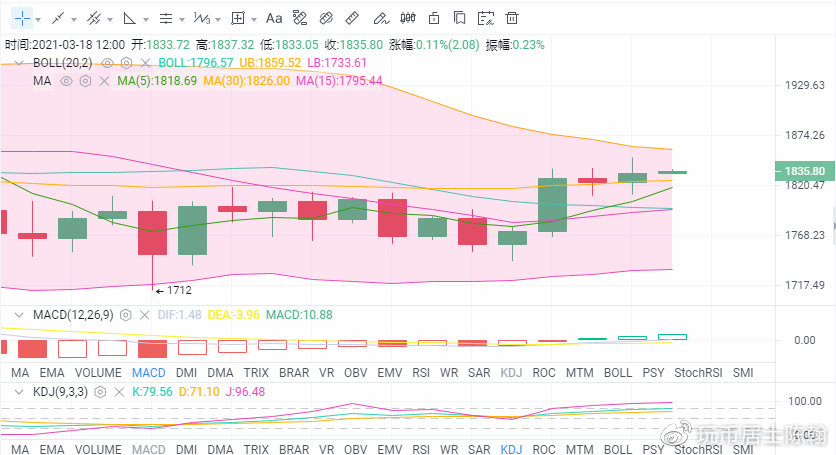836x455 pixels.
Task: Click the 1929.63 price axis label
Action: [805, 85]
